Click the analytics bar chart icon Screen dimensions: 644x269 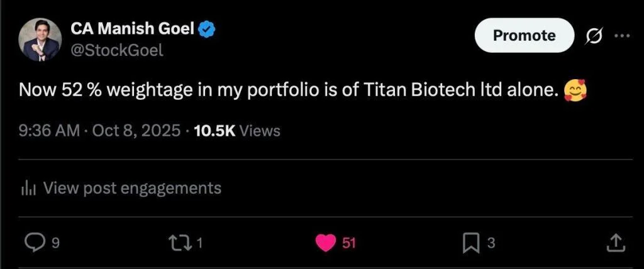tap(28, 187)
